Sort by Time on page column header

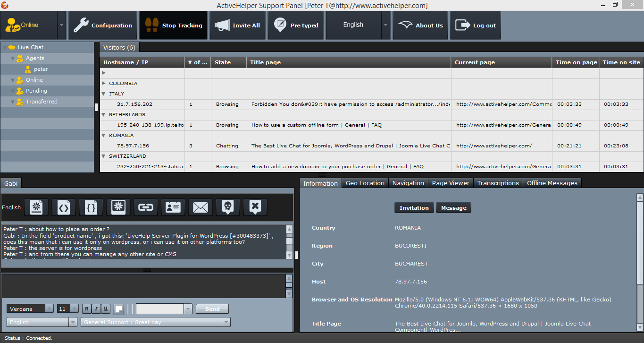[x=576, y=62]
